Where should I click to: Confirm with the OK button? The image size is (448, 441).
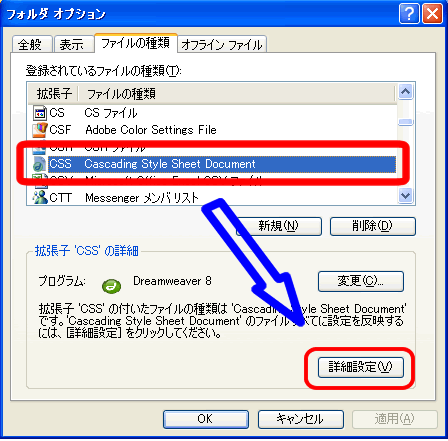[206, 419]
